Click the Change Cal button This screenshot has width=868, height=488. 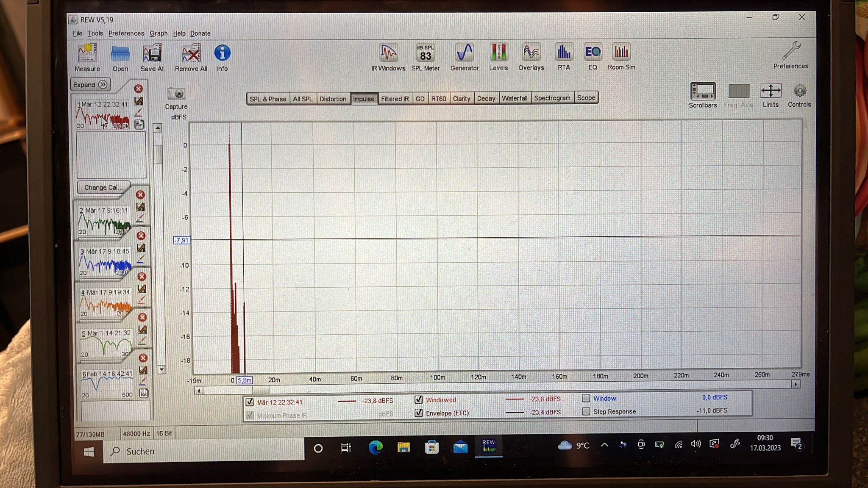[103, 187]
